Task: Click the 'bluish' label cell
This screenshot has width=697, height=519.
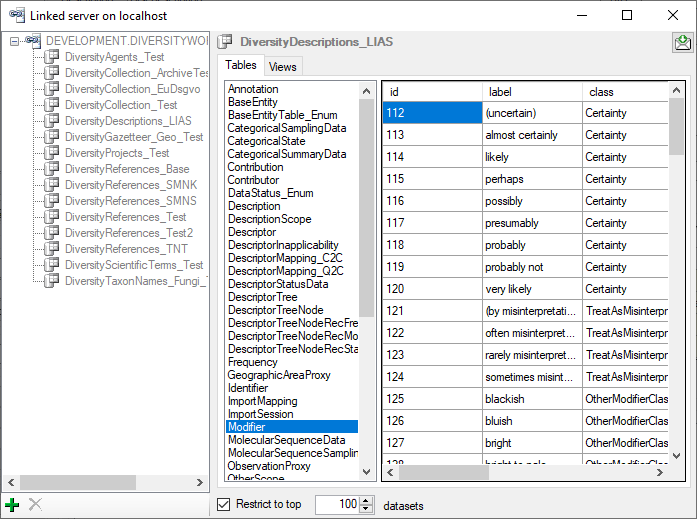Action: [533, 421]
